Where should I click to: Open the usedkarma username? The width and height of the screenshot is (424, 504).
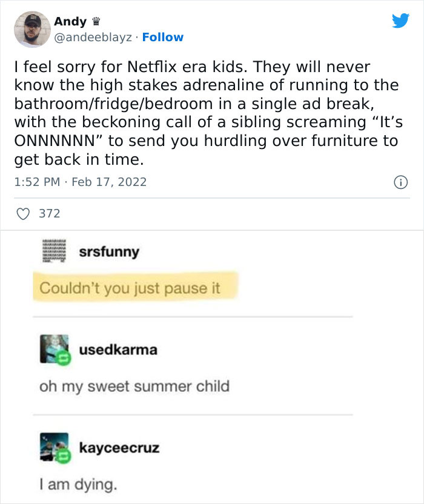[x=118, y=350]
